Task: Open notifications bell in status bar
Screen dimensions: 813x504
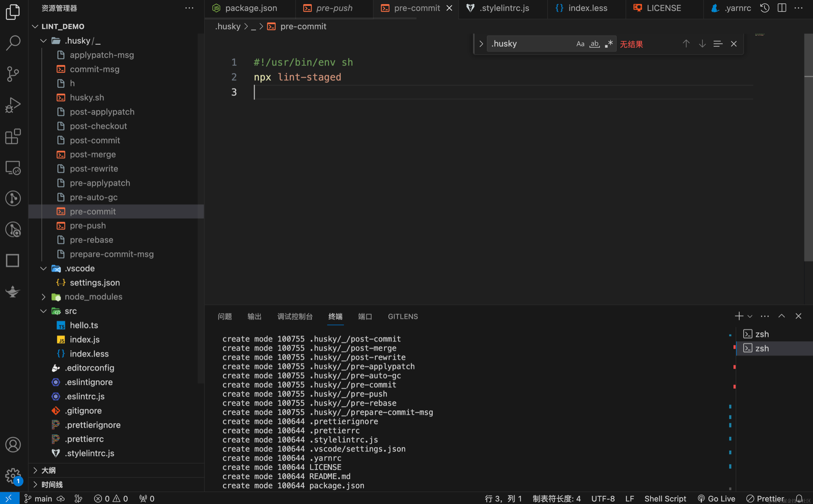Action: [x=799, y=498]
